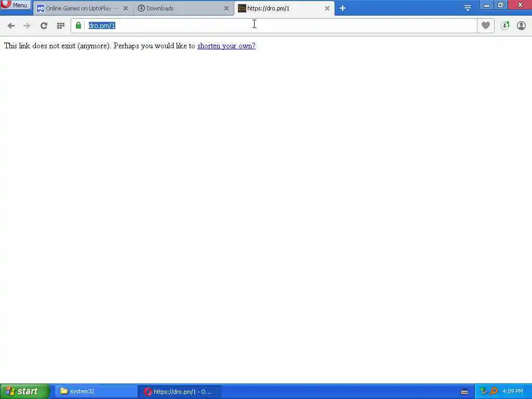This screenshot has width=532, height=399.
Task: Minimize the Opera browser window
Action: (x=486, y=5)
